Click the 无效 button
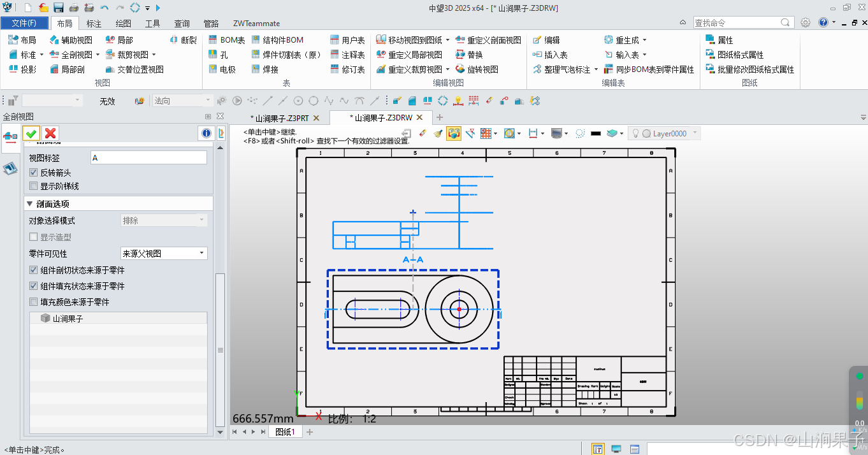868x455 pixels. (x=107, y=101)
